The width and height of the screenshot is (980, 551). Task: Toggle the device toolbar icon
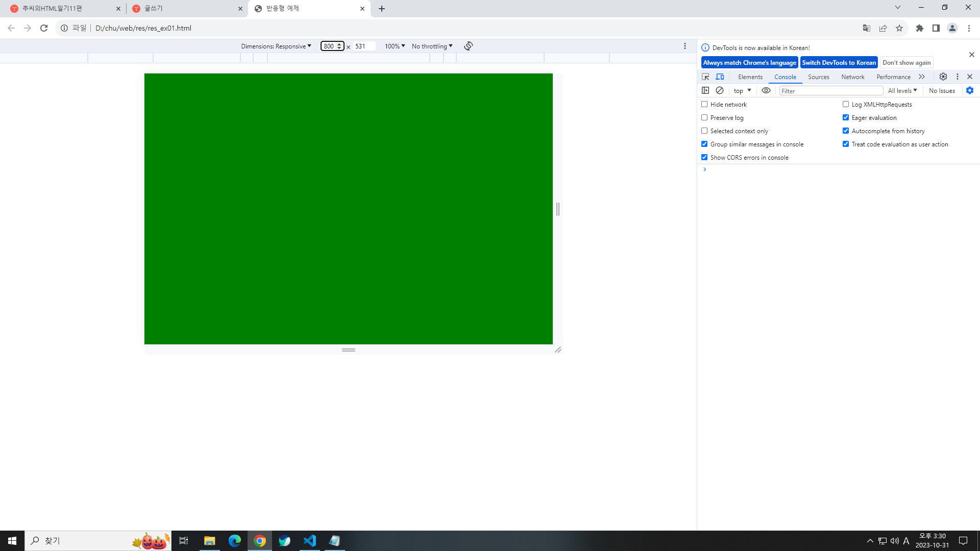pyautogui.click(x=720, y=77)
